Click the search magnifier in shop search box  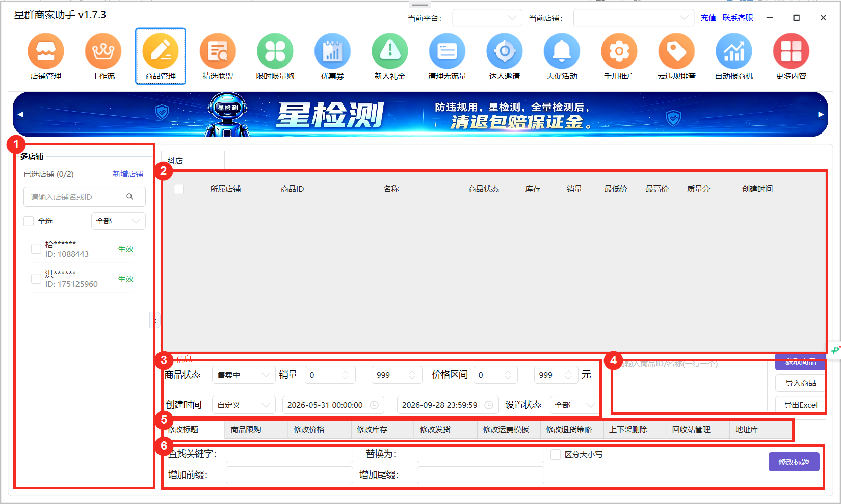tap(129, 197)
